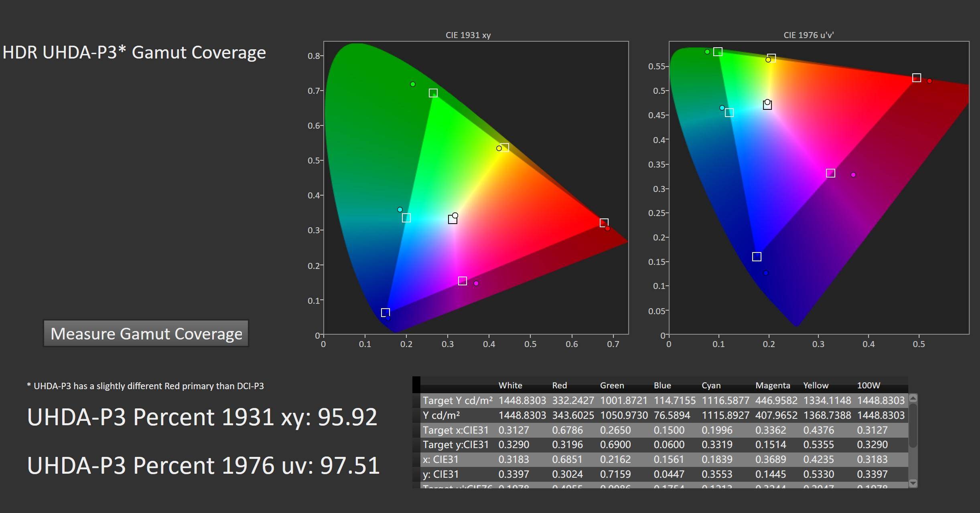Click the data table's vertical scrollbar thumb
The height and width of the screenshot is (513, 980).
[913, 426]
